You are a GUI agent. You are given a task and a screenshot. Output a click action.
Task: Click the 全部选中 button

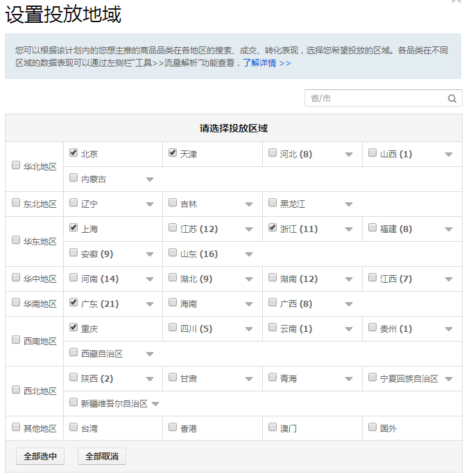pos(40,457)
